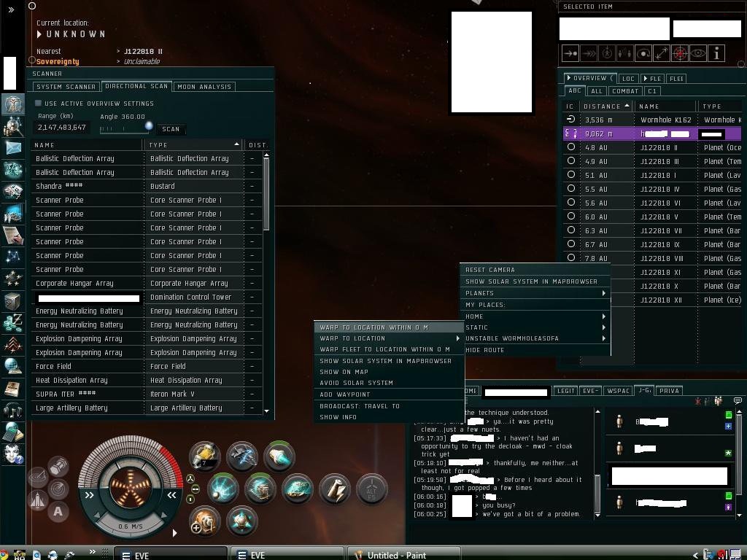Activate the probe launcher module with count 7
The width and height of the screenshot is (747, 560).
pyautogui.click(x=204, y=456)
